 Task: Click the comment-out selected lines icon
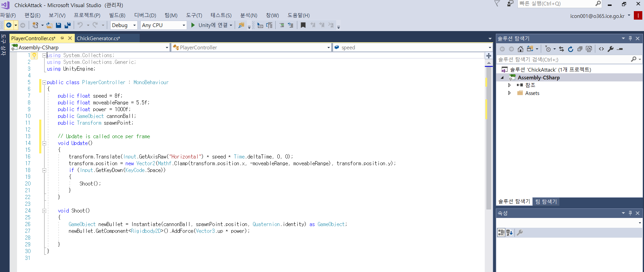(x=282, y=25)
